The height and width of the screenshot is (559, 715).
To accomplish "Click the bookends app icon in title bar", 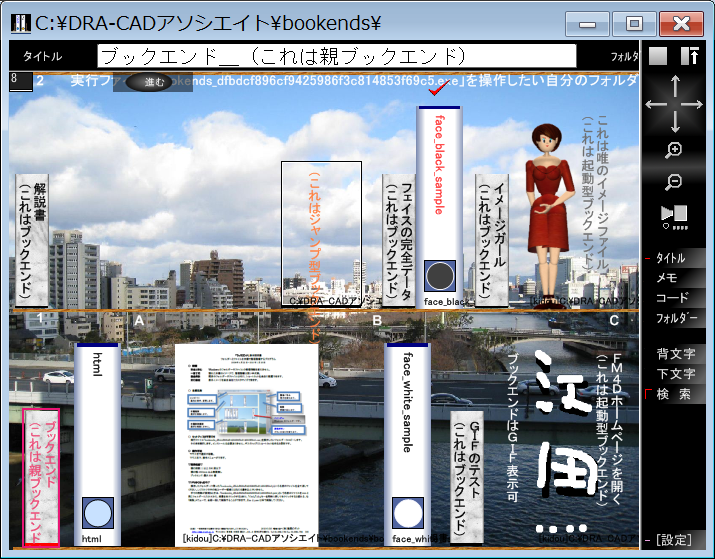I will click(21, 23).
